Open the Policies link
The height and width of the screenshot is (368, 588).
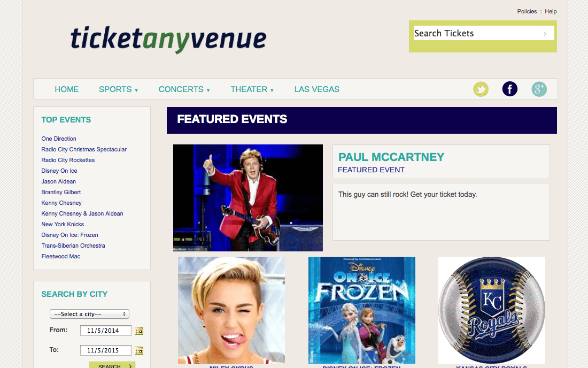[x=527, y=11]
